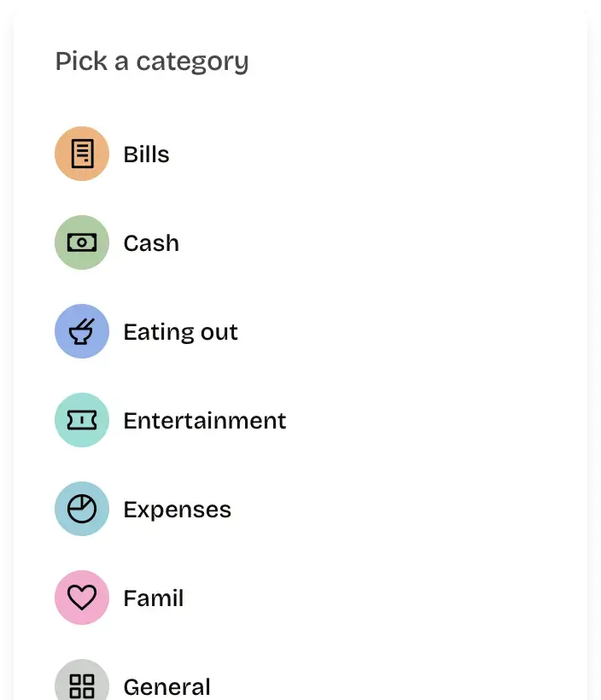Select the Famil text label
The image size is (601, 700).
tap(154, 598)
